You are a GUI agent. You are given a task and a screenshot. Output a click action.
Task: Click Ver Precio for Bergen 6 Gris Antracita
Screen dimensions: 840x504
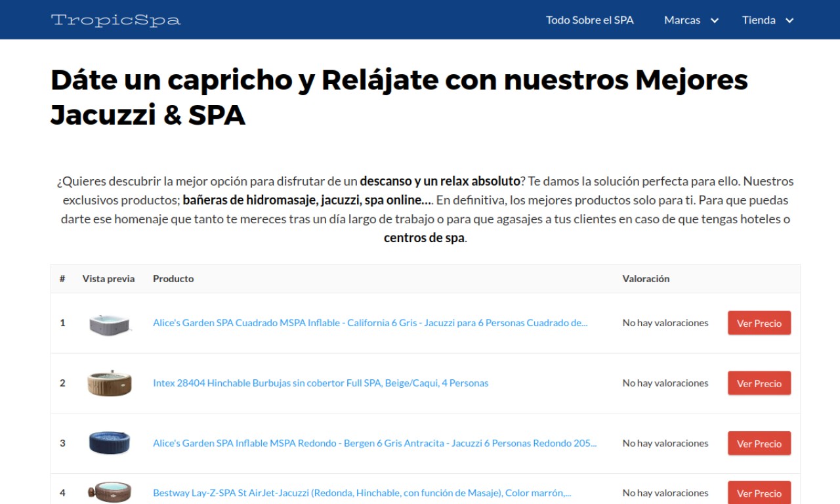[x=759, y=444]
